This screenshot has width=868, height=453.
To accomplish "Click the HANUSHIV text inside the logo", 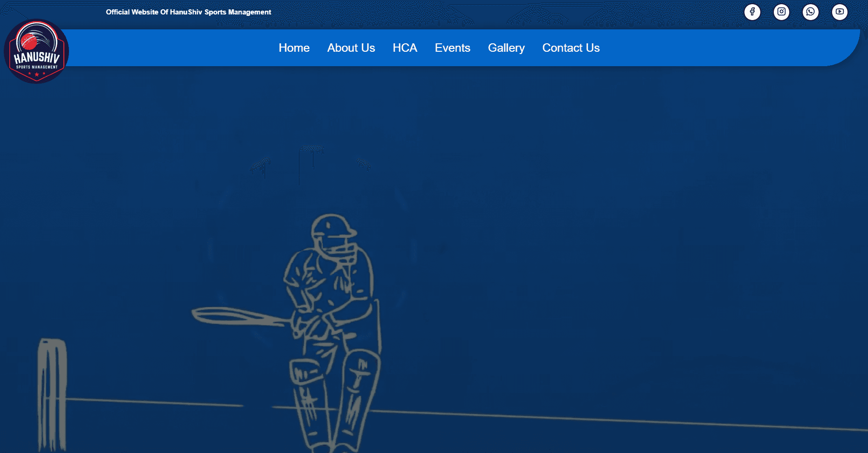I will coord(36,58).
